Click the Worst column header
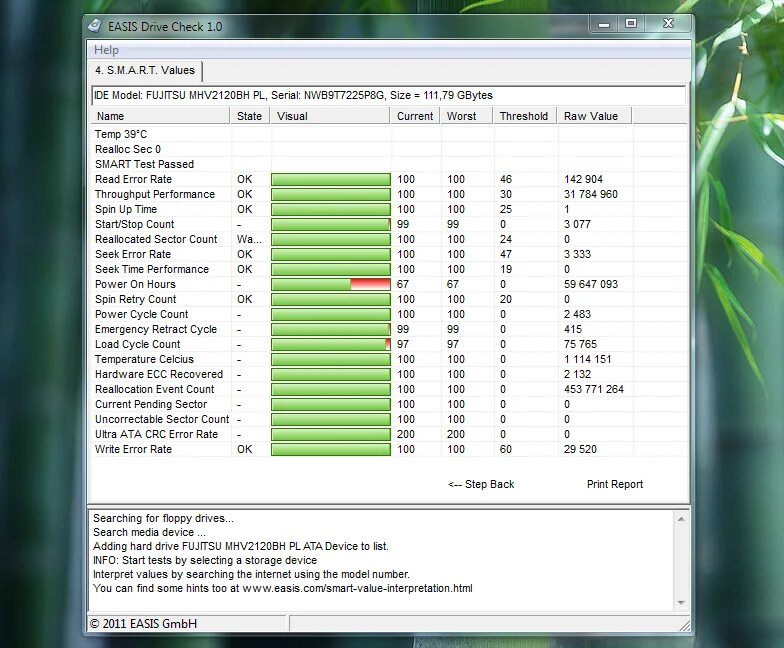This screenshot has height=648, width=784. (x=467, y=116)
